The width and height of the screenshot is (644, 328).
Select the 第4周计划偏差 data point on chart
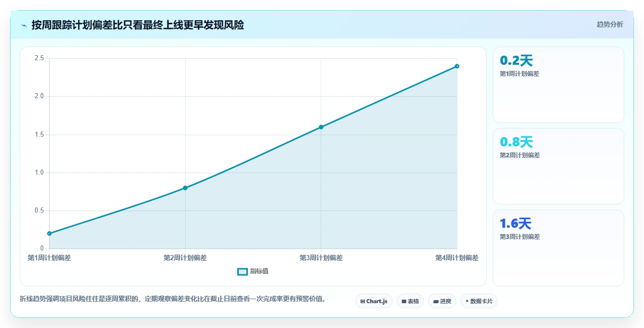(457, 66)
